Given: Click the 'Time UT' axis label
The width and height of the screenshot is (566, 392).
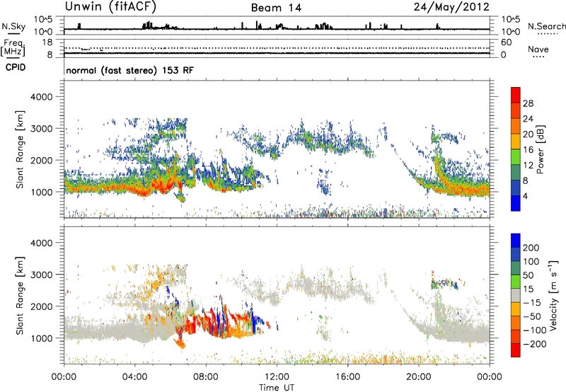Looking at the screenshot, I should 277,388.
